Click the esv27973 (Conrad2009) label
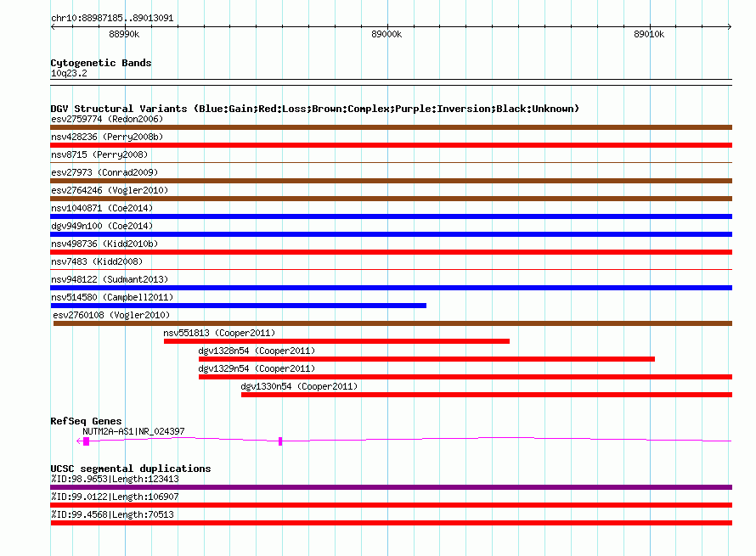Screen dimensions: 756x556 (x=104, y=172)
